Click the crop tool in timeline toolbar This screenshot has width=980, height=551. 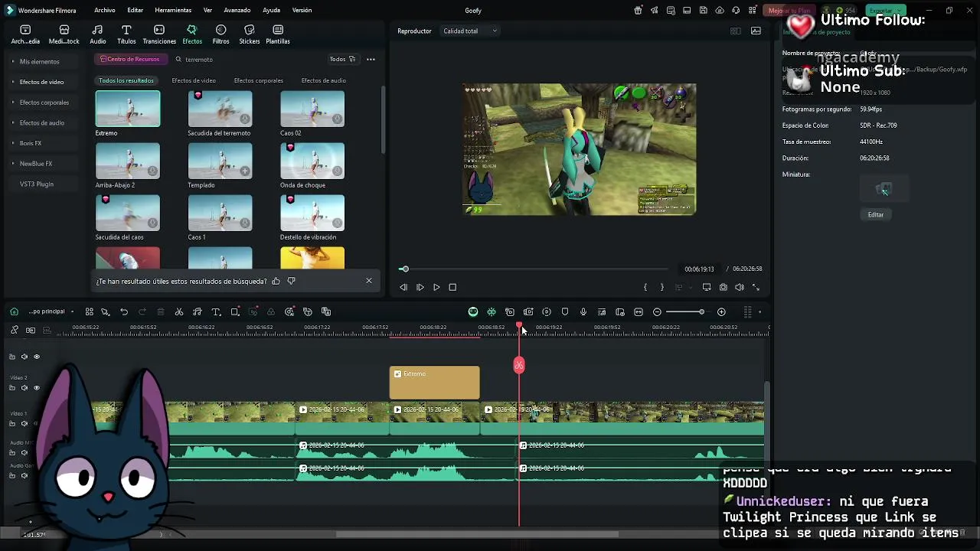235,312
